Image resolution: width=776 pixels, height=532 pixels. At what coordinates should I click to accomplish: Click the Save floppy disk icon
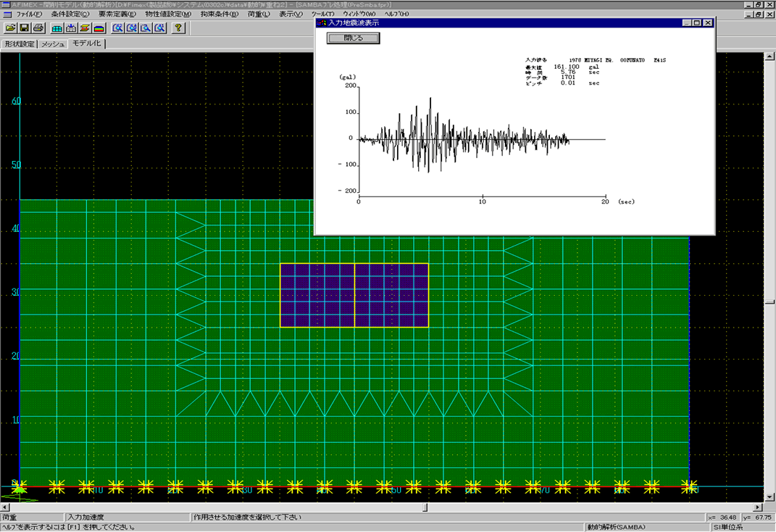point(24,28)
